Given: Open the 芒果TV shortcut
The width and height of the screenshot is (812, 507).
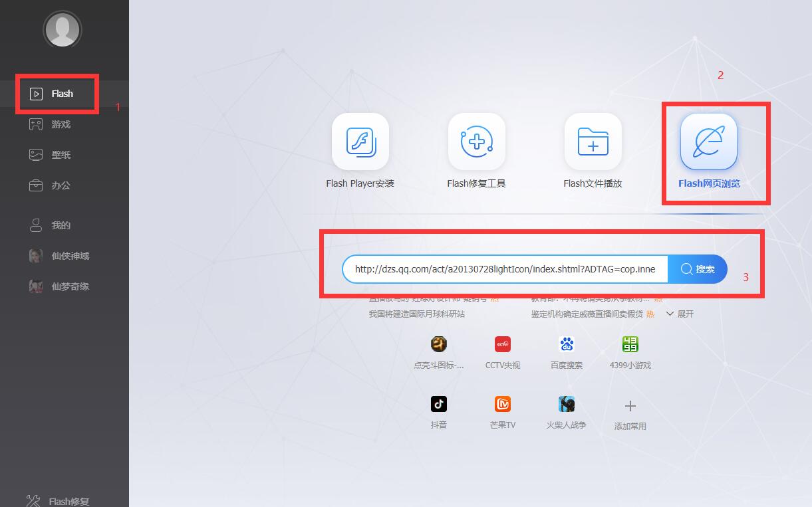Looking at the screenshot, I should (503, 413).
